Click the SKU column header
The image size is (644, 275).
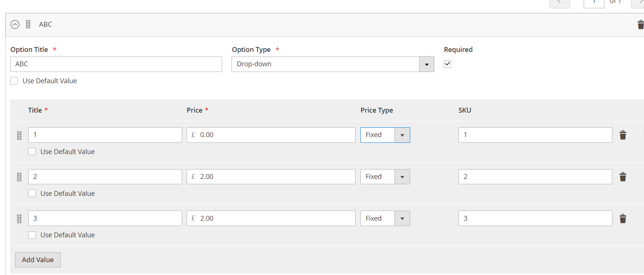[465, 110]
